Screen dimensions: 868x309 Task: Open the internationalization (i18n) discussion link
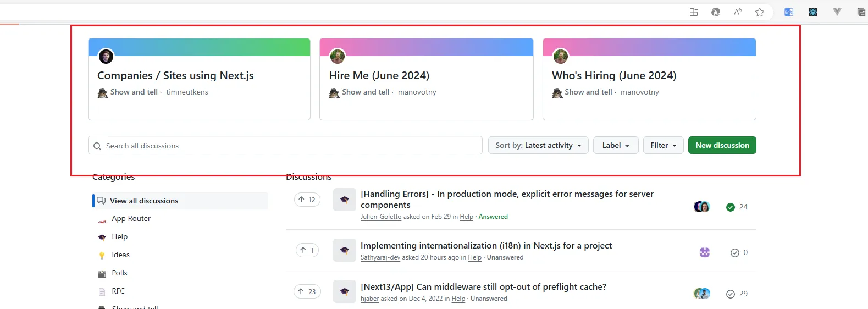click(486, 246)
